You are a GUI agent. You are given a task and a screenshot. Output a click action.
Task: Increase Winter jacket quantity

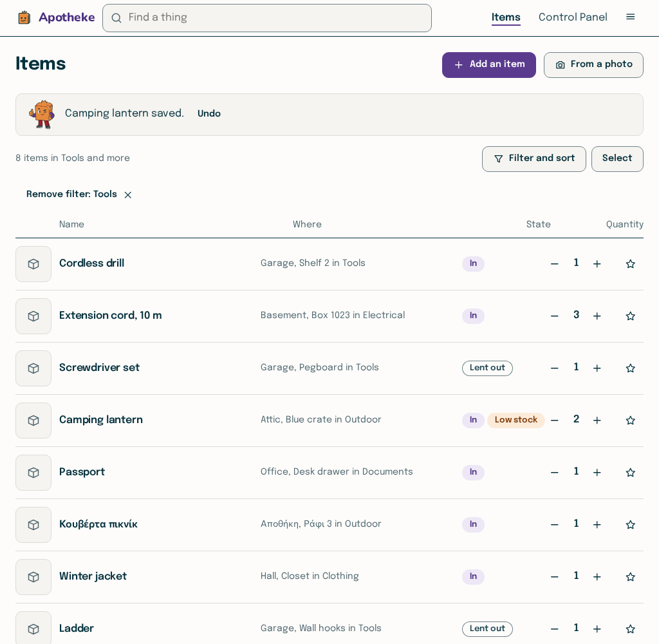click(x=597, y=576)
